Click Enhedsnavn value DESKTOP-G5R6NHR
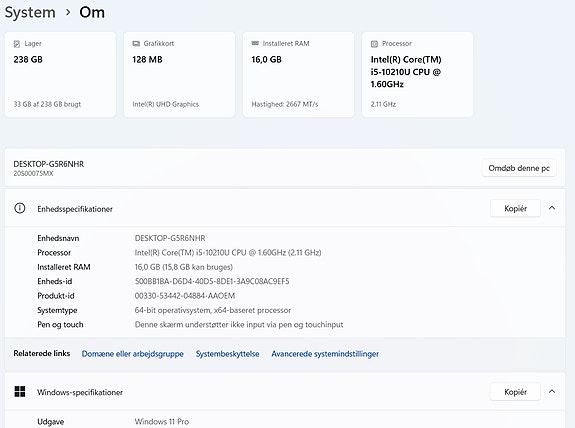This screenshot has width=575, height=428. [170, 238]
